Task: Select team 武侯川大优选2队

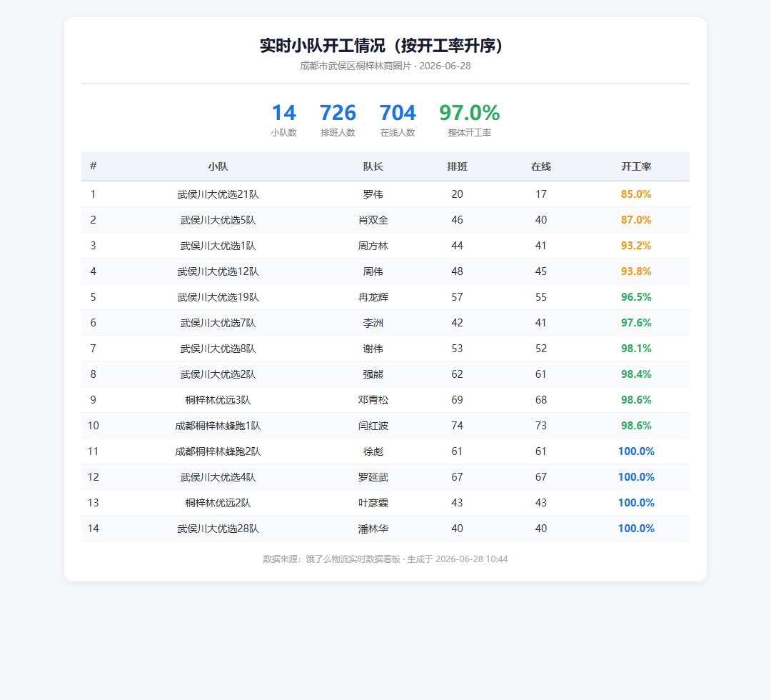Action: click(x=218, y=374)
